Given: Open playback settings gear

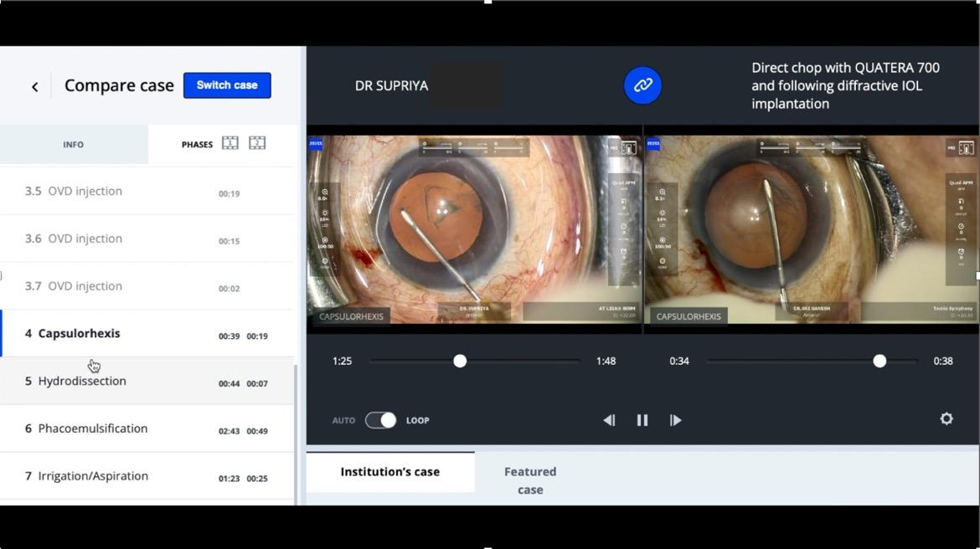Looking at the screenshot, I should 946,418.
